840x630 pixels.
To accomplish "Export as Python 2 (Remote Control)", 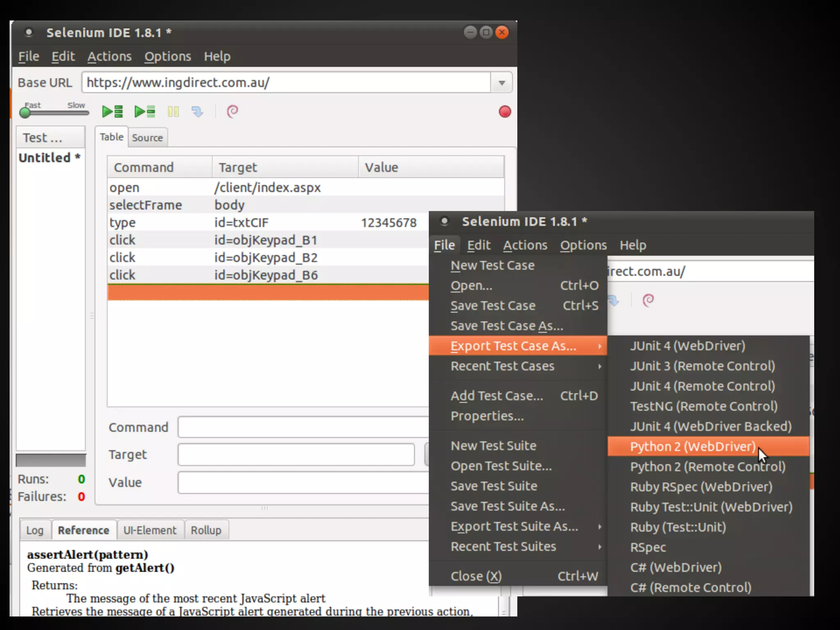I will [708, 466].
